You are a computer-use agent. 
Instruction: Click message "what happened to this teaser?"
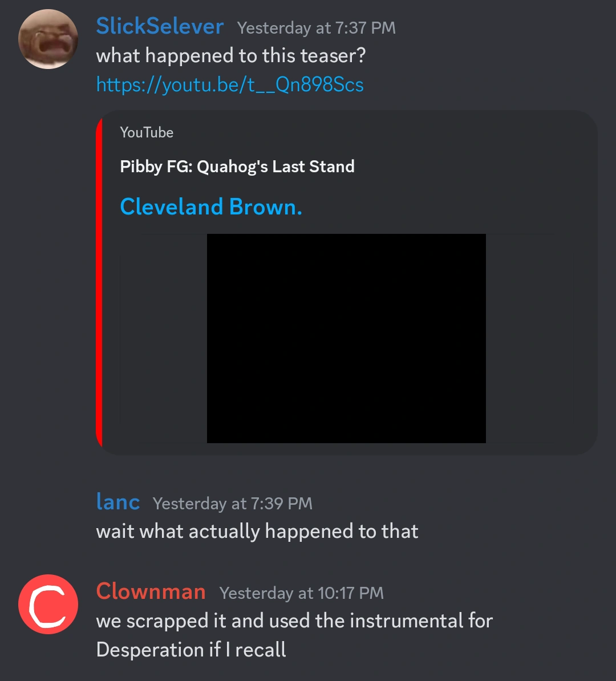tap(231, 55)
